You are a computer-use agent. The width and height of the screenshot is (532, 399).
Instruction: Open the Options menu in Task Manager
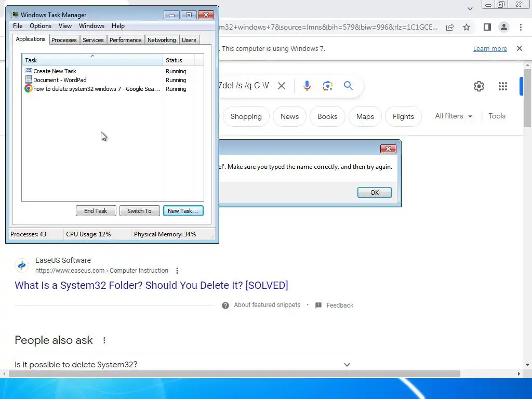[x=41, y=26]
